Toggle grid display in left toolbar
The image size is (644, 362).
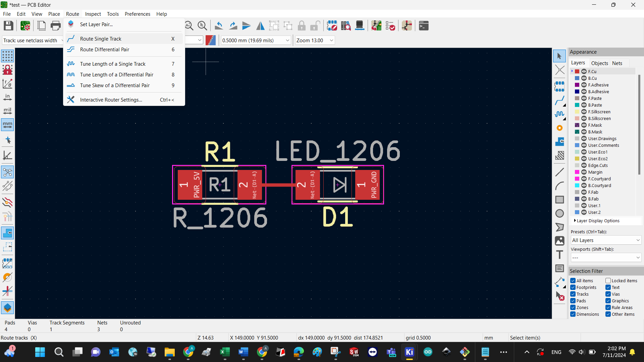[x=7, y=56]
